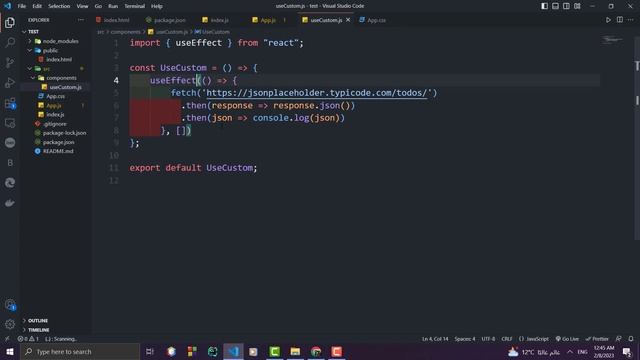Open the Search view in activity bar
The width and height of the screenshot is (640, 360).
(x=10, y=42)
